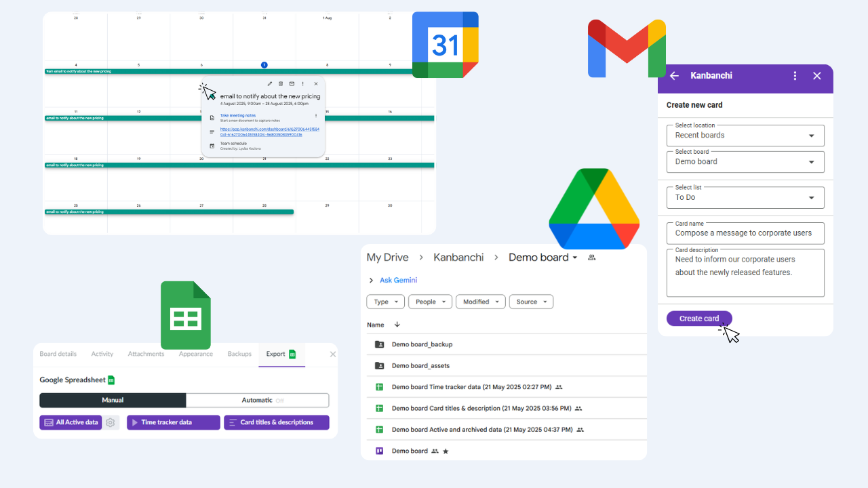Click the purple Kanbanchi file icon of Demo board
This screenshot has width=868, height=488.
coord(380,451)
